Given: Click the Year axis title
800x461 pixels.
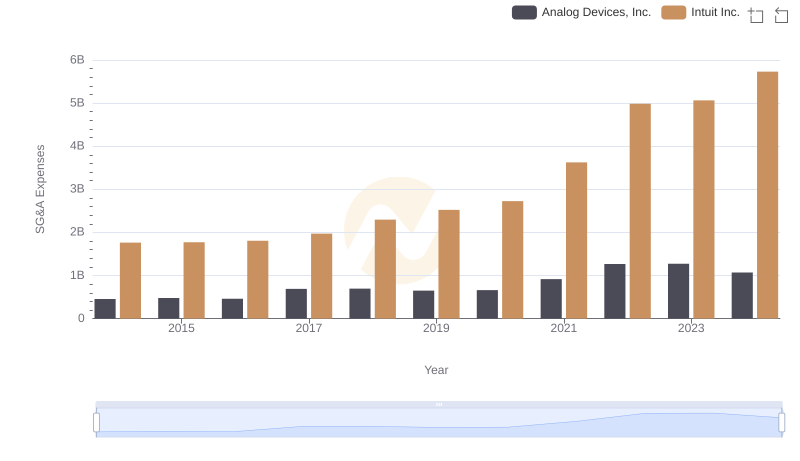Looking at the screenshot, I should tap(436, 370).
